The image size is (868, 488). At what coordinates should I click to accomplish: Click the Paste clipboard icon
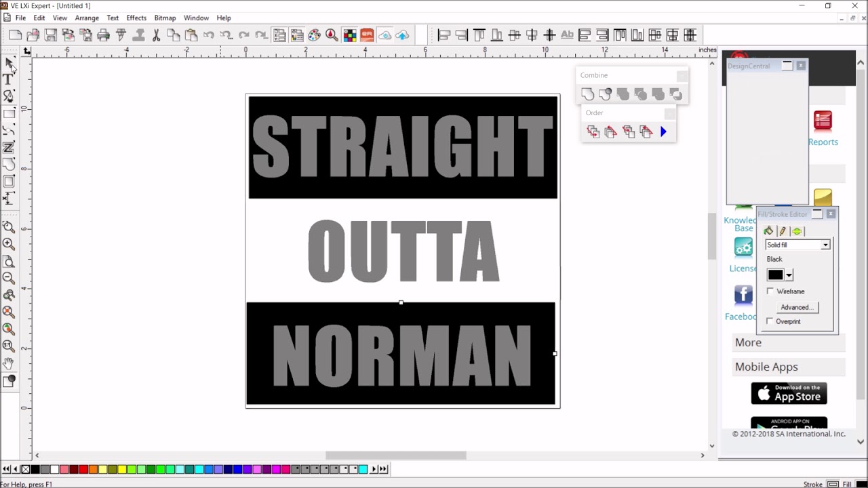(191, 35)
